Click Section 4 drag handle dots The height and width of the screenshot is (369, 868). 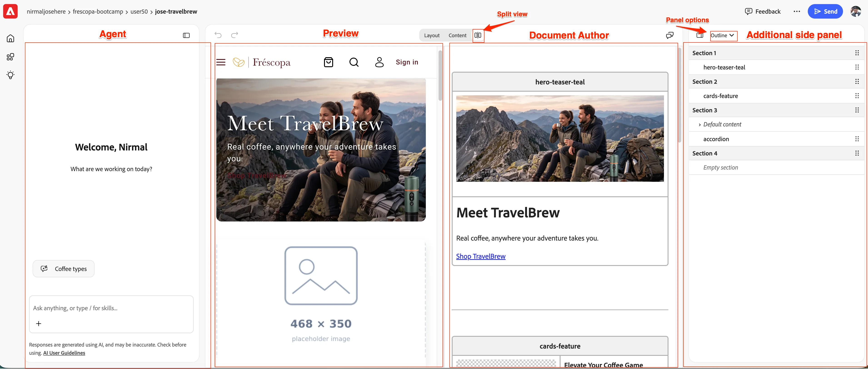point(857,153)
